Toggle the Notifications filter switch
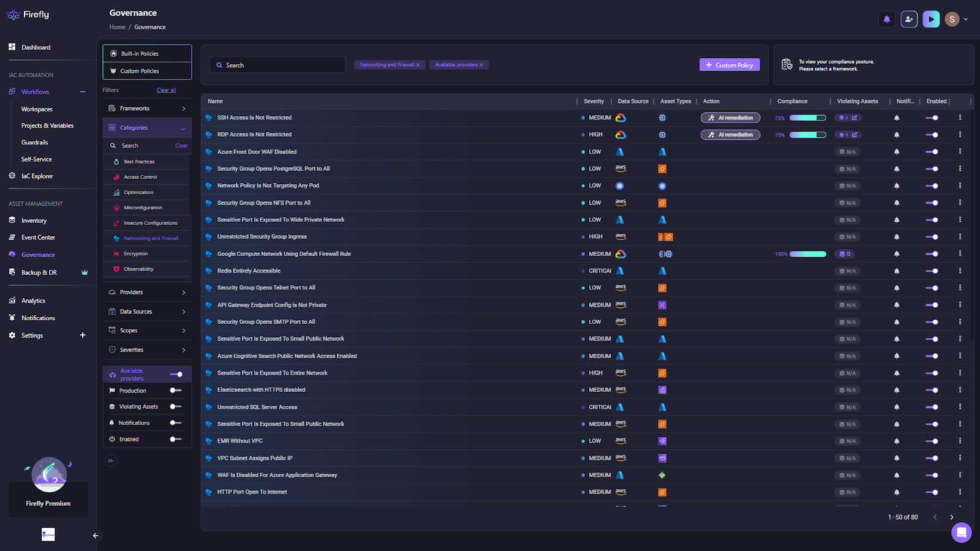Image resolution: width=980 pixels, height=551 pixels. (x=176, y=422)
